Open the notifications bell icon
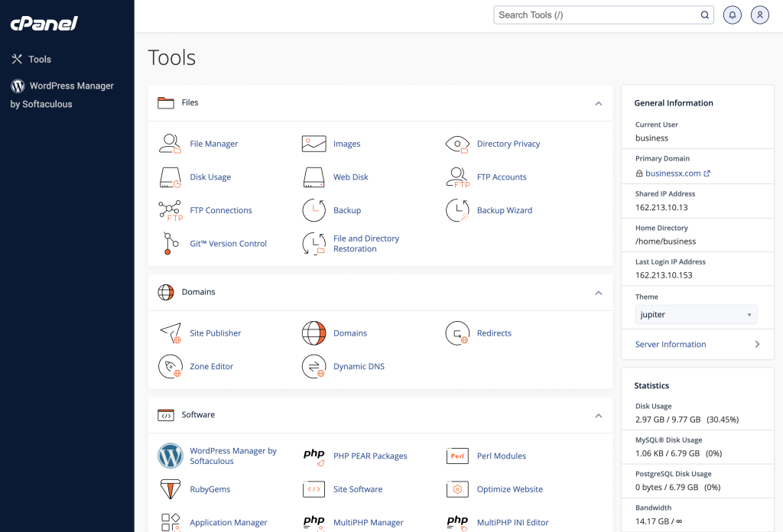 732,15
